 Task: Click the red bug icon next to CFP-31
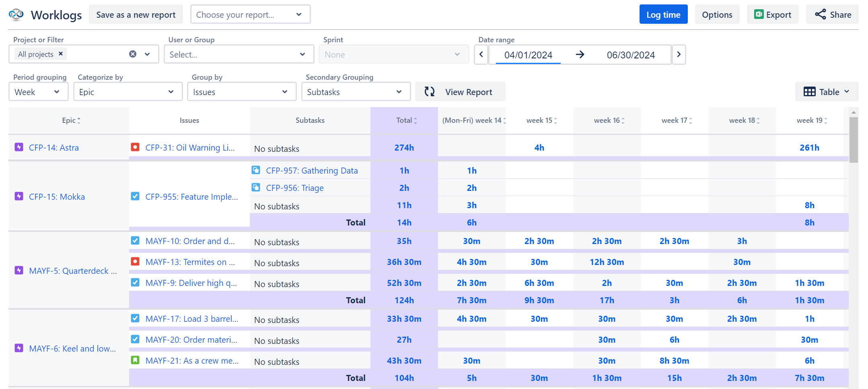pos(135,147)
